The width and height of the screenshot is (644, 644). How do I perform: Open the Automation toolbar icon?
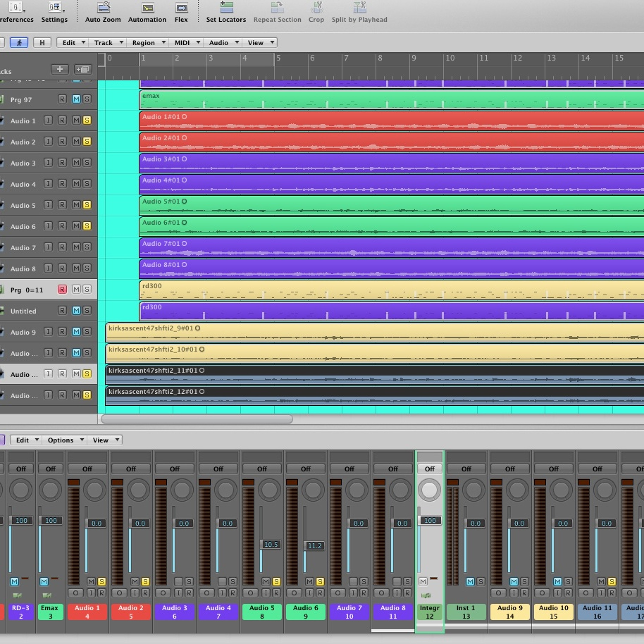(148, 8)
